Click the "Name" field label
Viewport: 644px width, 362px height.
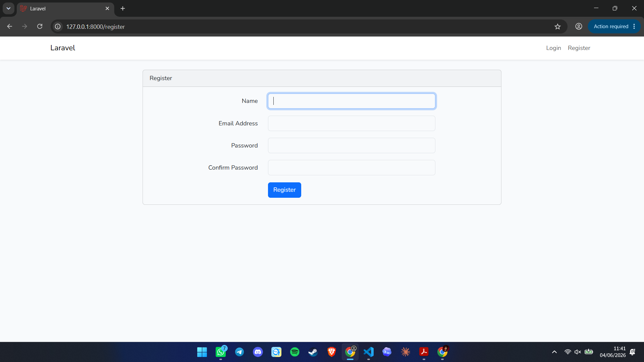point(250,101)
